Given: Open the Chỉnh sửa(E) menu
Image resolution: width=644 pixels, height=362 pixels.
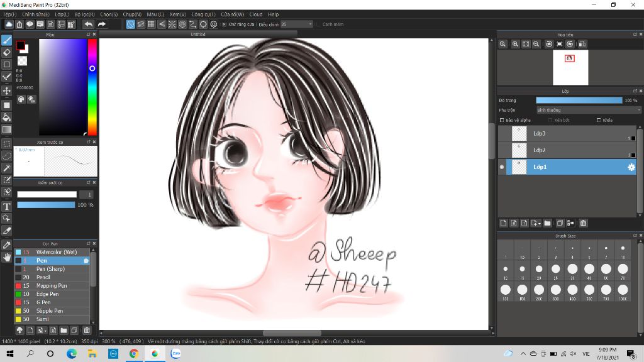Looking at the screenshot, I should [x=36, y=14].
